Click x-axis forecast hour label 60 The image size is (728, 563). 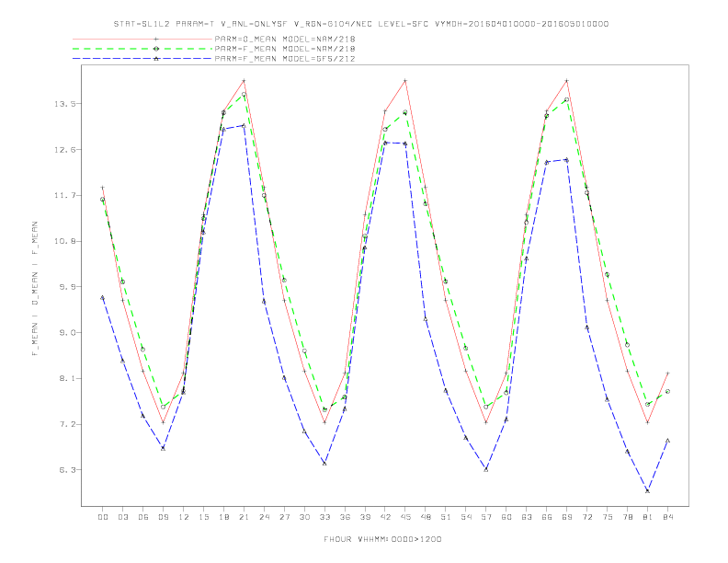pyautogui.click(x=506, y=517)
